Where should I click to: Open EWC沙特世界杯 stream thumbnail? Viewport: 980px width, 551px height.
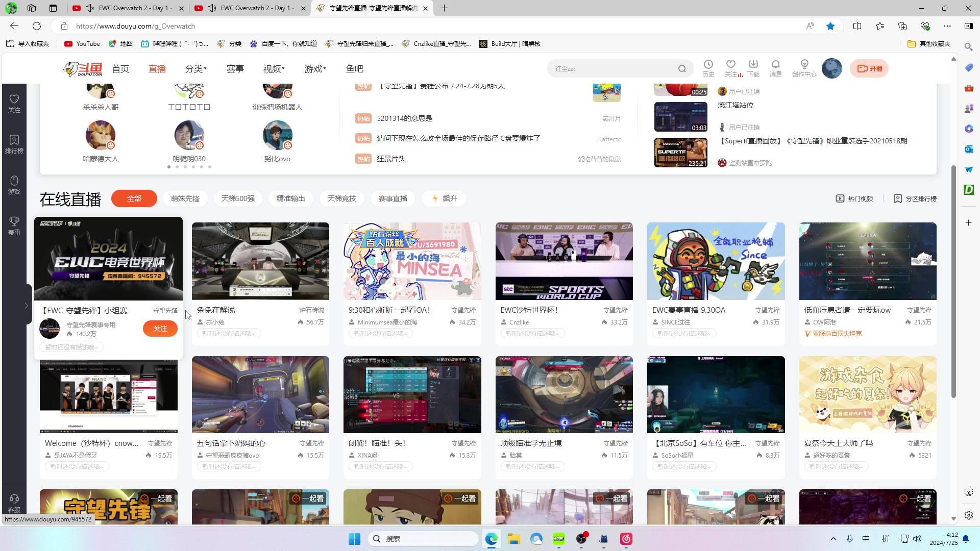coord(564,261)
